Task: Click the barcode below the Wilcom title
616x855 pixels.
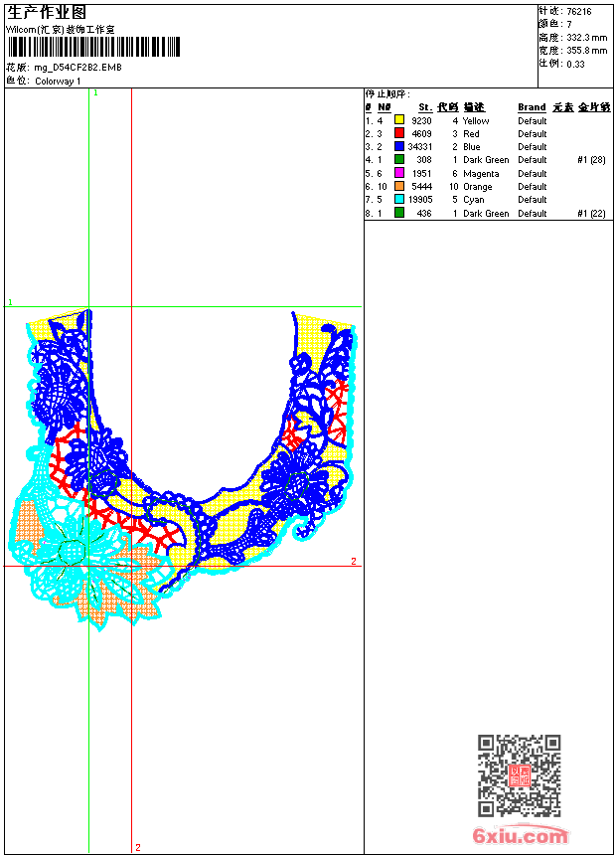Action: click(x=94, y=47)
